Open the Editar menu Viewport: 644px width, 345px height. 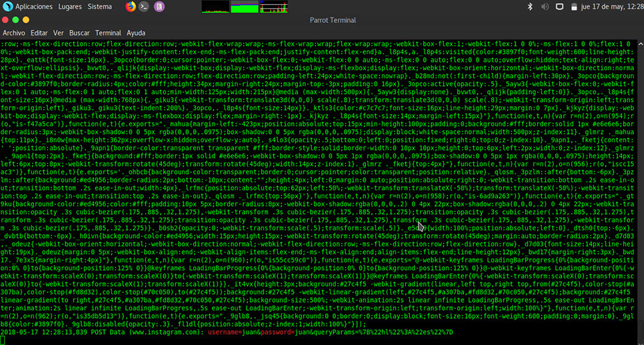(39, 33)
